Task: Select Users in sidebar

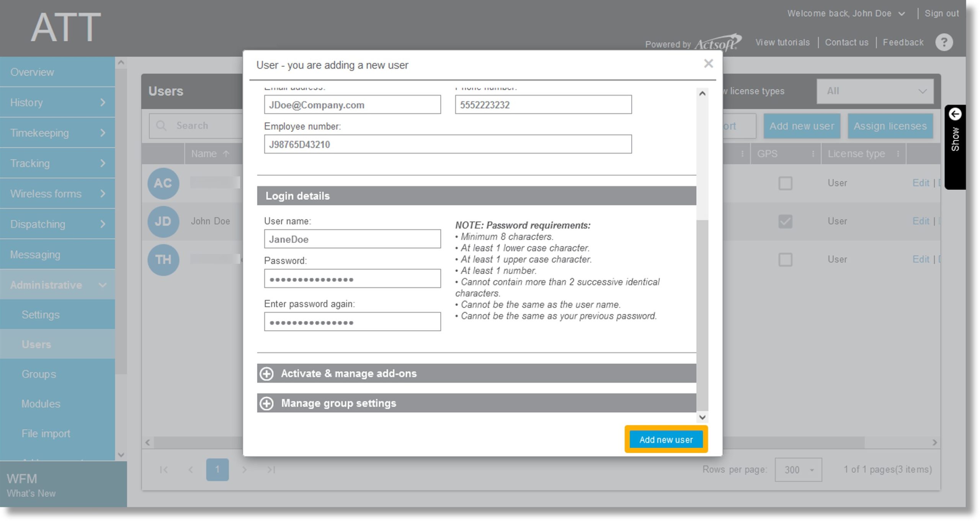Action: pyautogui.click(x=57, y=344)
